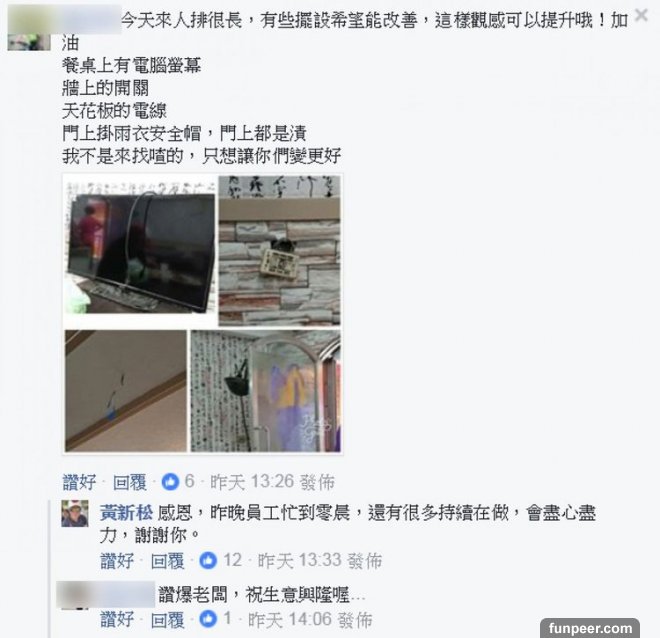Open the door with helmet photo
660x638 pixels.
266,391
